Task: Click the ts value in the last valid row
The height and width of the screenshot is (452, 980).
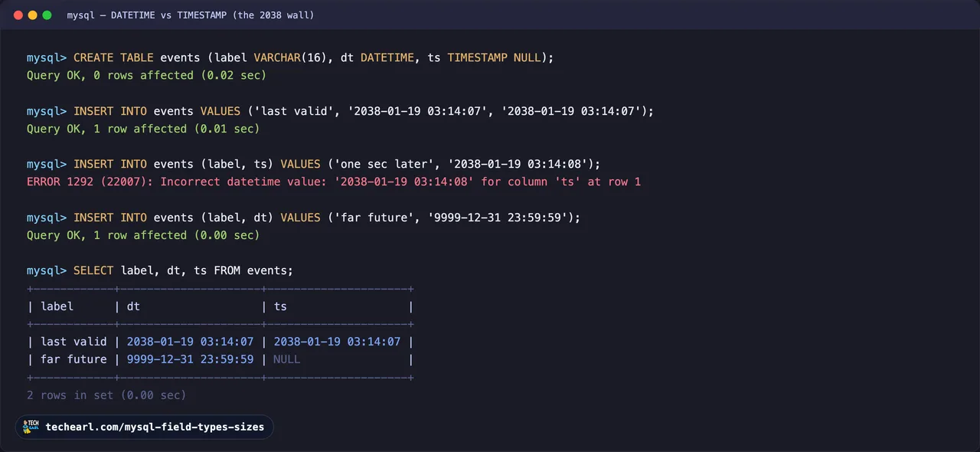Action: click(337, 342)
